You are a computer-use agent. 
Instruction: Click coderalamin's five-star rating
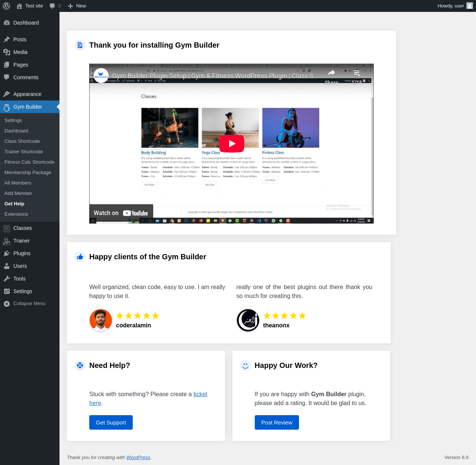click(x=138, y=316)
